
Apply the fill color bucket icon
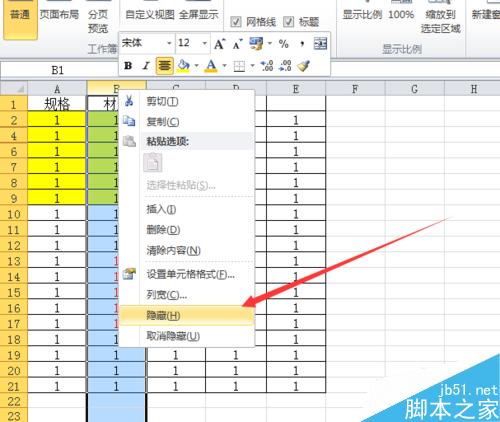[x=183, y=65]
